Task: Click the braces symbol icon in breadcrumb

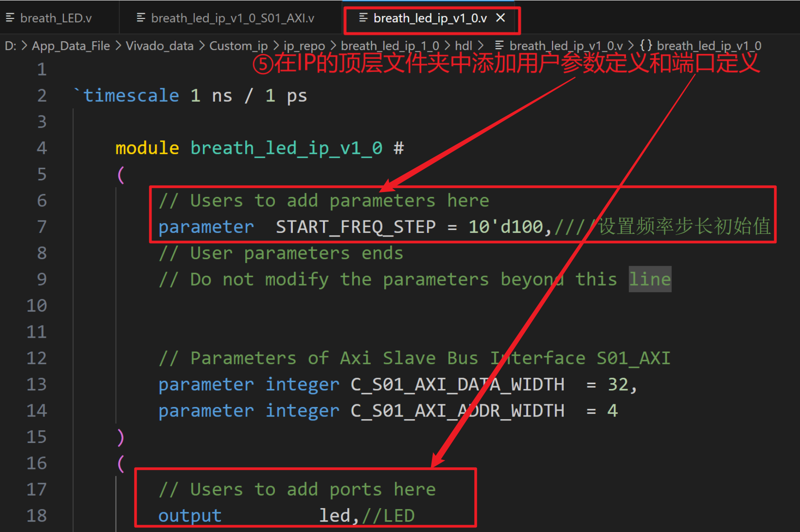Action: point(646,45)
